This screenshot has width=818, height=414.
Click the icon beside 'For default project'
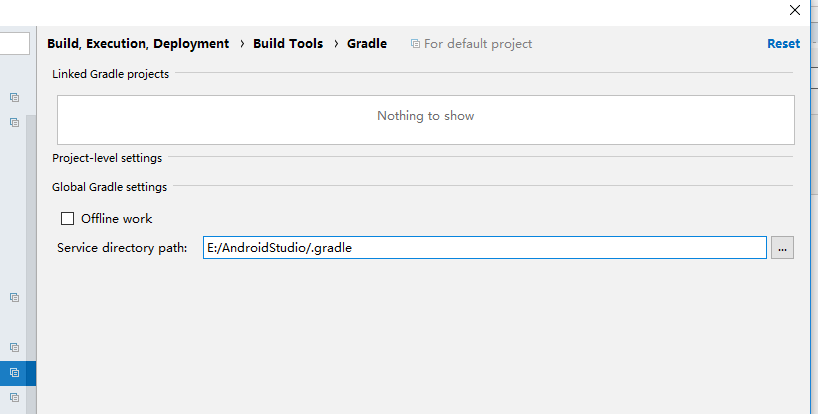pos(415,44)
